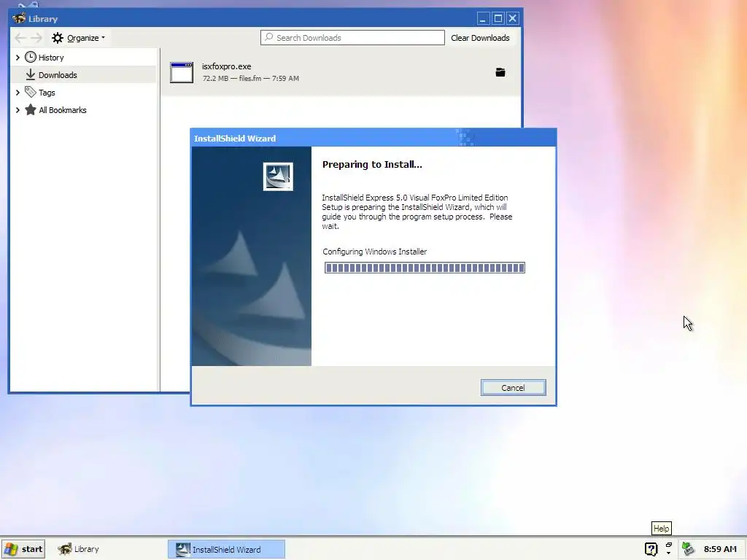This screenshot has height=560, width=747.
Task: Select All Bookmarks in sidebar
Action: tap(63, 110)
